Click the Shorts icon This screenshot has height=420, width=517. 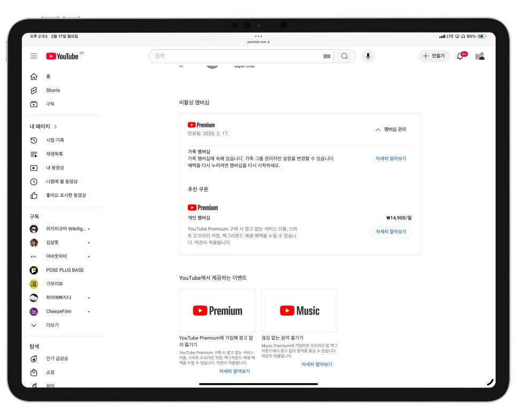click(x=34, y=90)
